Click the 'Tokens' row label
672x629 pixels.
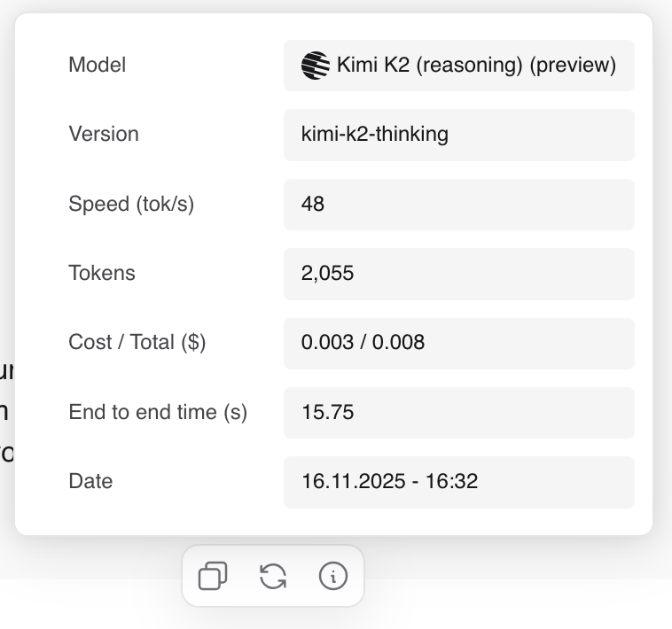tap(102, 274)
